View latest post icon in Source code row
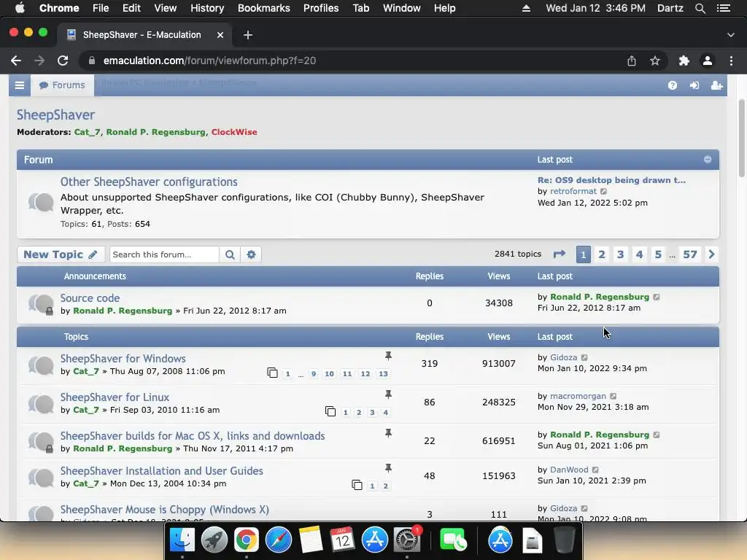The image size is (747, 560). 657,297
